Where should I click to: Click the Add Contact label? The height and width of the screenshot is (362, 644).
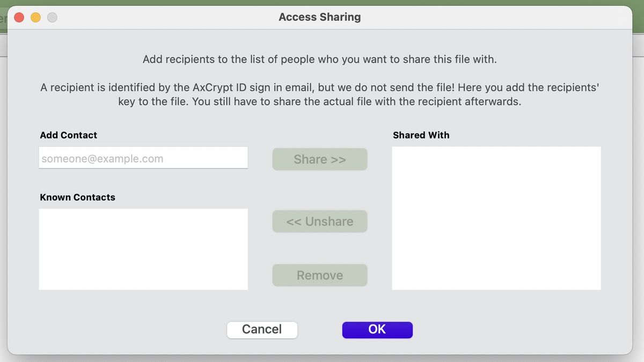[68, 135]
